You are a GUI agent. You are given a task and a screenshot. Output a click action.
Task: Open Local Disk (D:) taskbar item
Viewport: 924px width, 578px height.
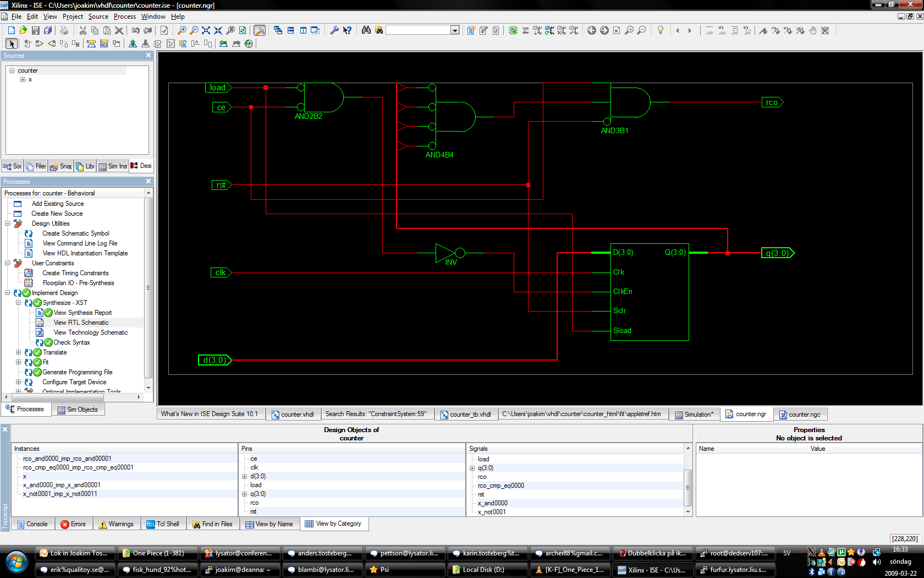pyautogui.click(x=487, y=570)
